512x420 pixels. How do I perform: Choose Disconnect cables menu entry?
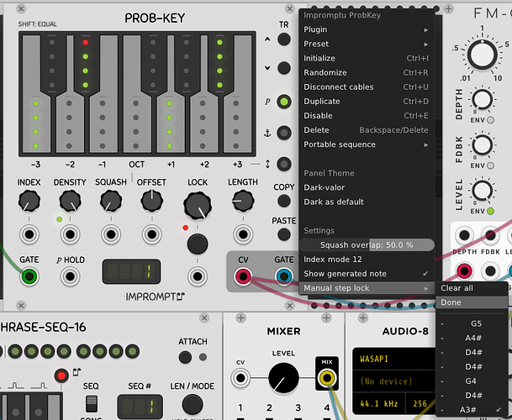(x=367, y=87)
